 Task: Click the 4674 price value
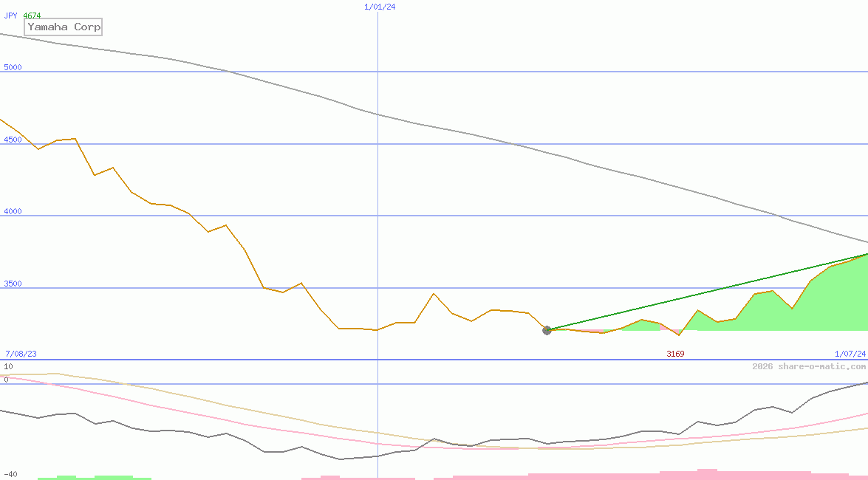point(32,16)
